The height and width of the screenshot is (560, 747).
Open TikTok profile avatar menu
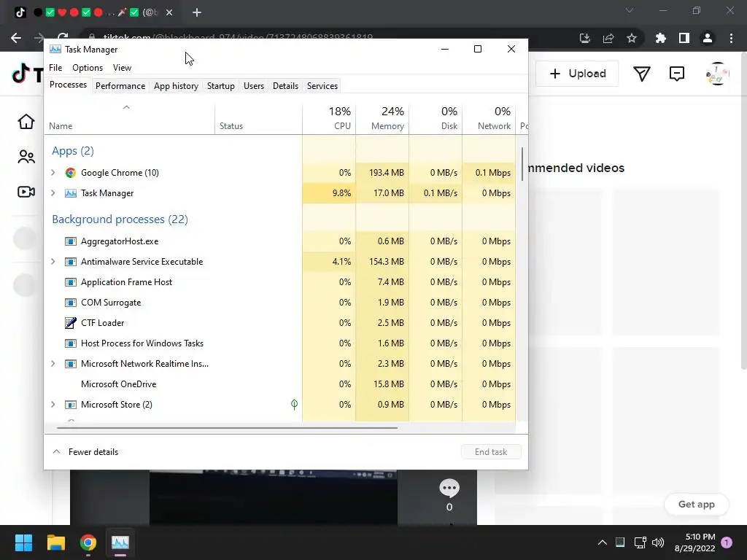point(717,74)
